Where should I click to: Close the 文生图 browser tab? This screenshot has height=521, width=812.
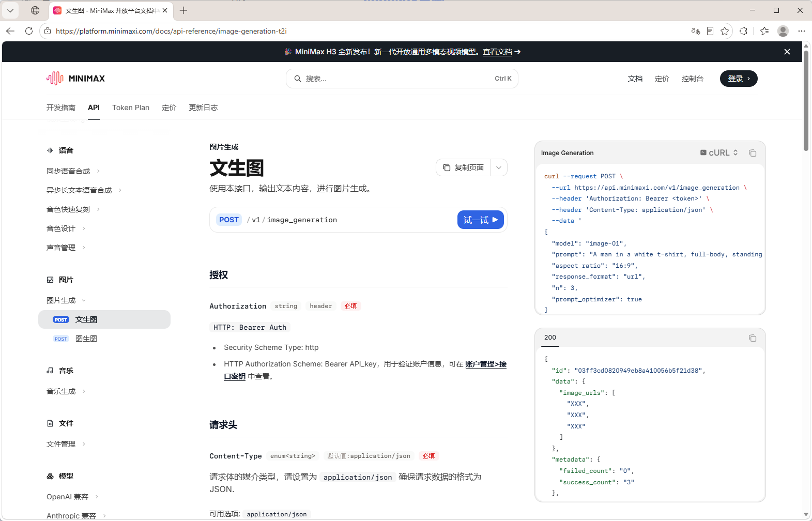[165, 10]
